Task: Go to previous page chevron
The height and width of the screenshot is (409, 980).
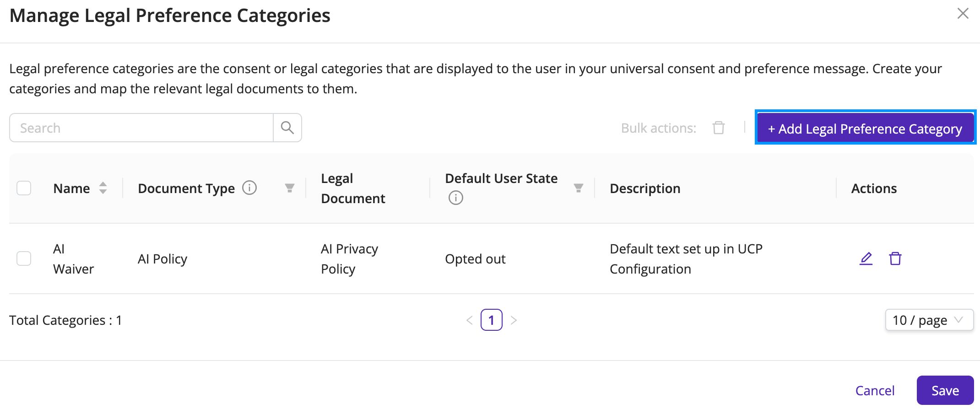Action: pyautogui.click(x=470, y=320)
